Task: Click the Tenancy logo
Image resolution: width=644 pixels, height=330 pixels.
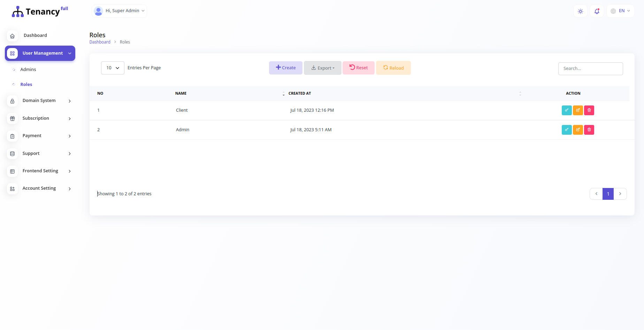Action: [39, 11]
